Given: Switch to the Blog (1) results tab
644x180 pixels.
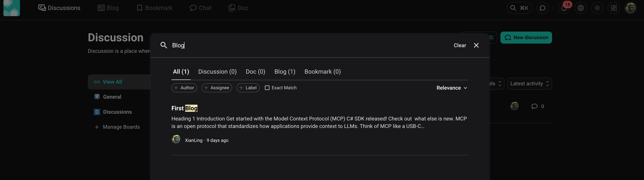Looking at the screenshot, I should (285, 72).
